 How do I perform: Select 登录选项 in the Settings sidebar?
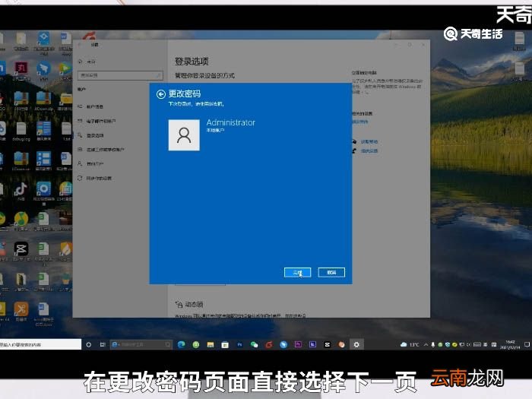[x=90, y=135]
